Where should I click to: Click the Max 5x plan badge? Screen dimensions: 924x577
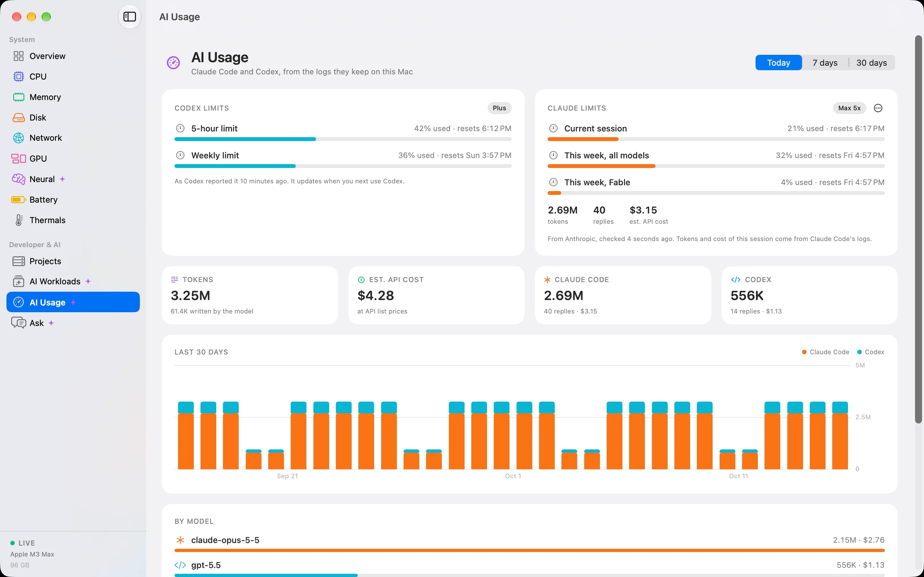coord(849,108)
